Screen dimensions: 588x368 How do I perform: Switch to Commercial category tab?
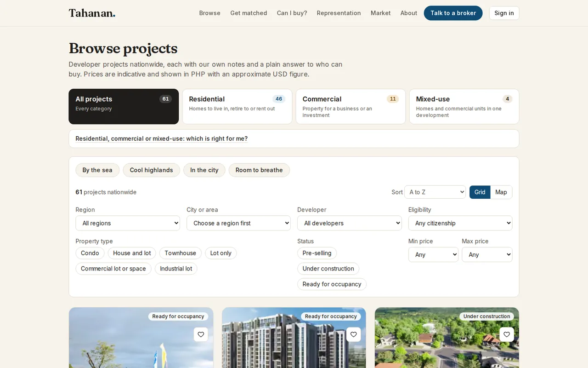[x=351, y=106]
